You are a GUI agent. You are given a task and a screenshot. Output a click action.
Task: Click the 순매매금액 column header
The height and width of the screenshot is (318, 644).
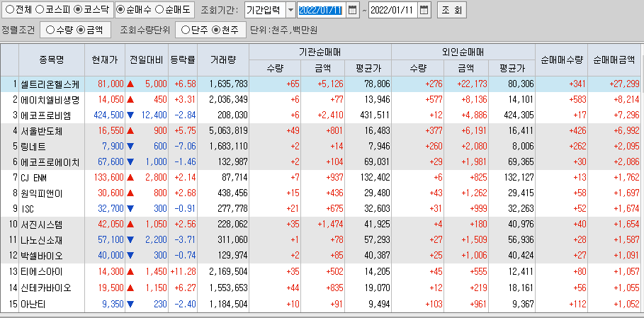pos(614,59)
